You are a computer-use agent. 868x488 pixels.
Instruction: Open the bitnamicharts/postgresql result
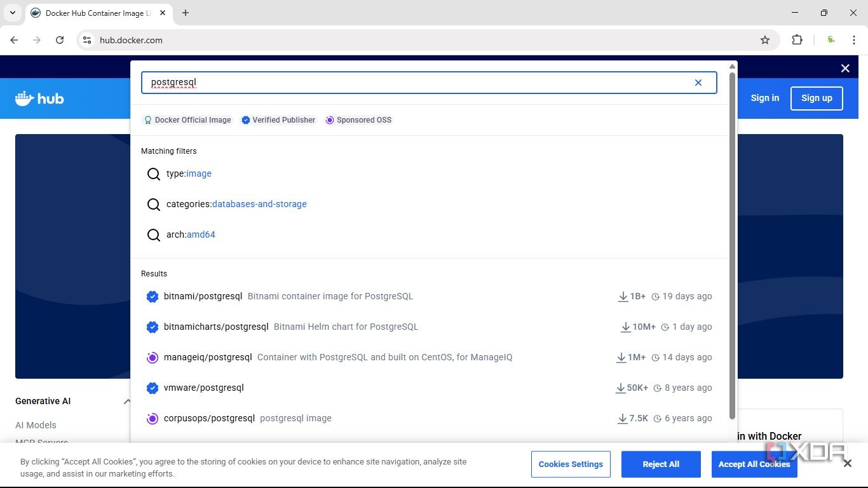click(x=430, y=327)
